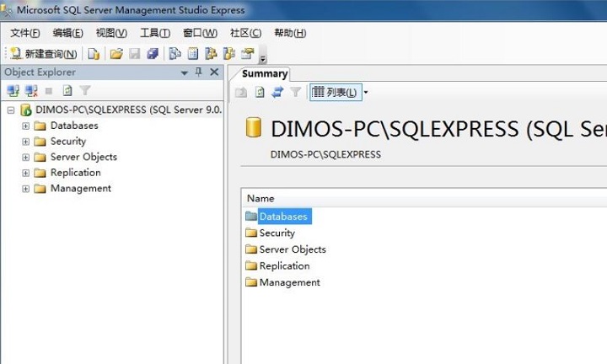The width and height of the screenshot is (607, 364).
Task: Open the Template Explorer toolbar icon
Action: (x=229, y=54)
